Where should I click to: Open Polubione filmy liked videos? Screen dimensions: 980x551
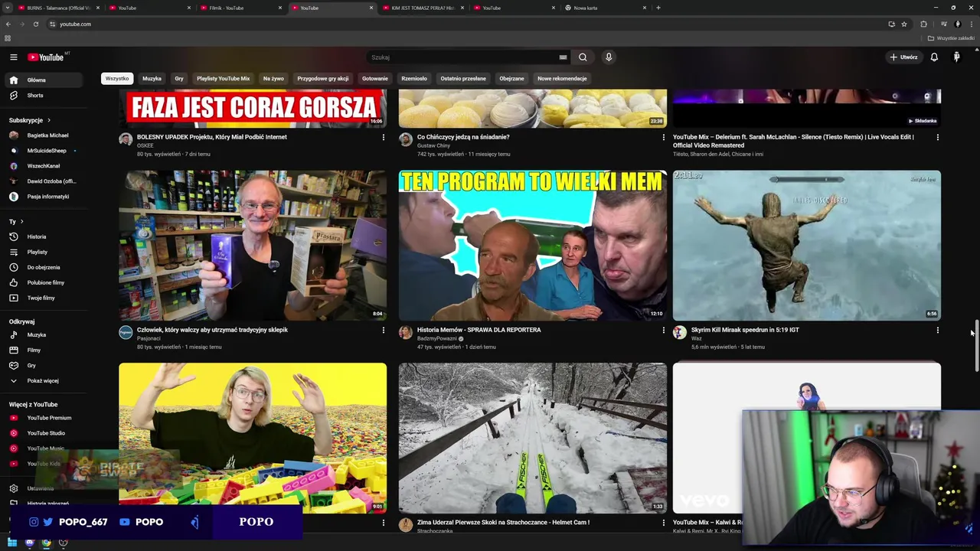coord(46,282)
